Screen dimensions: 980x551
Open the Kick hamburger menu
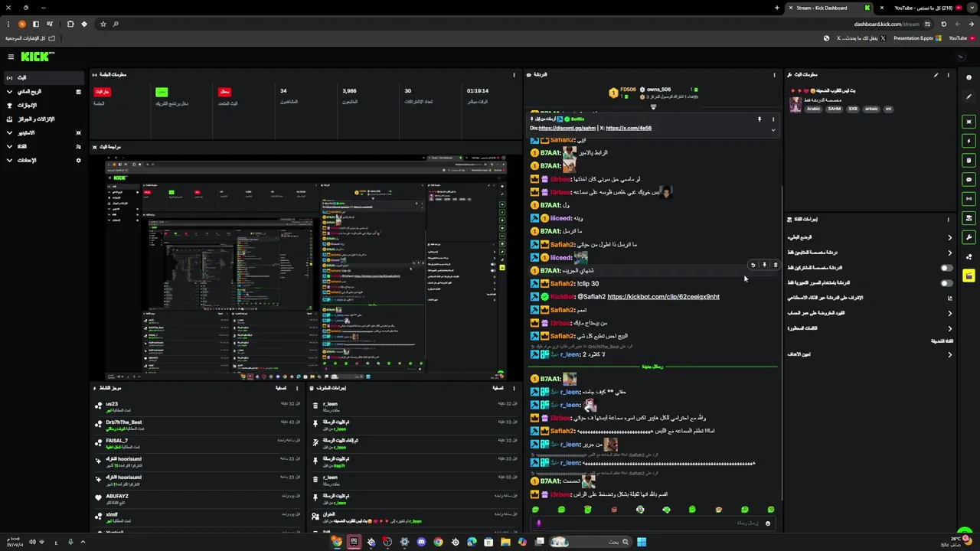pos(11,57)
